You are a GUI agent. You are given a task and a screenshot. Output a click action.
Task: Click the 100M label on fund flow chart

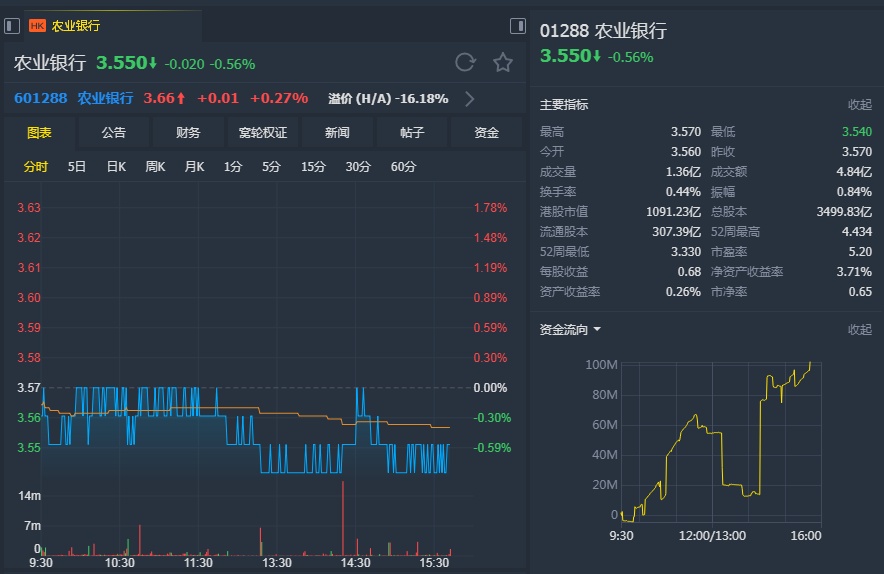602,365
